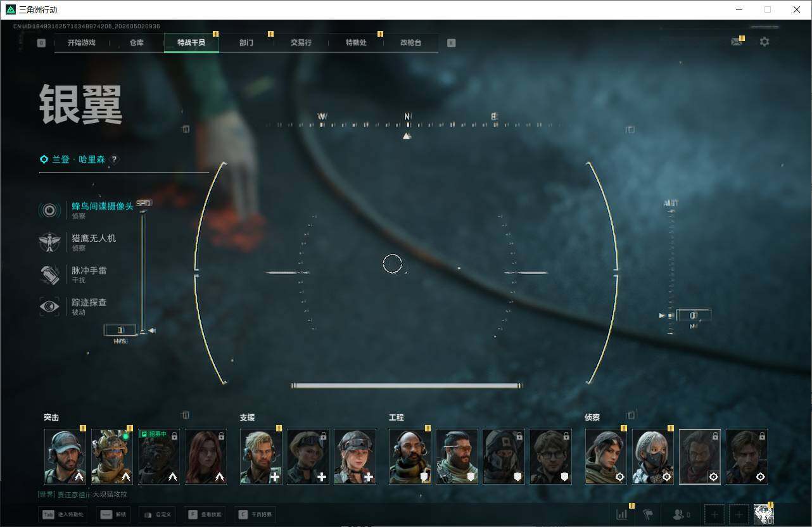Open the 改枪台 tab
The height and width of the screenshot is (527, 812).
coord(410,42)
